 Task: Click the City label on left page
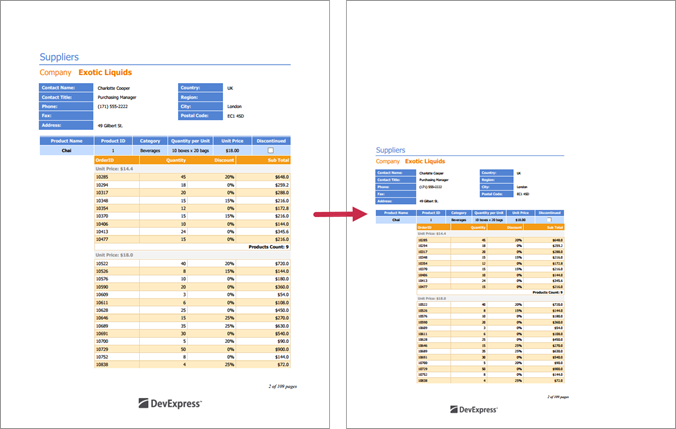point(200,106)
